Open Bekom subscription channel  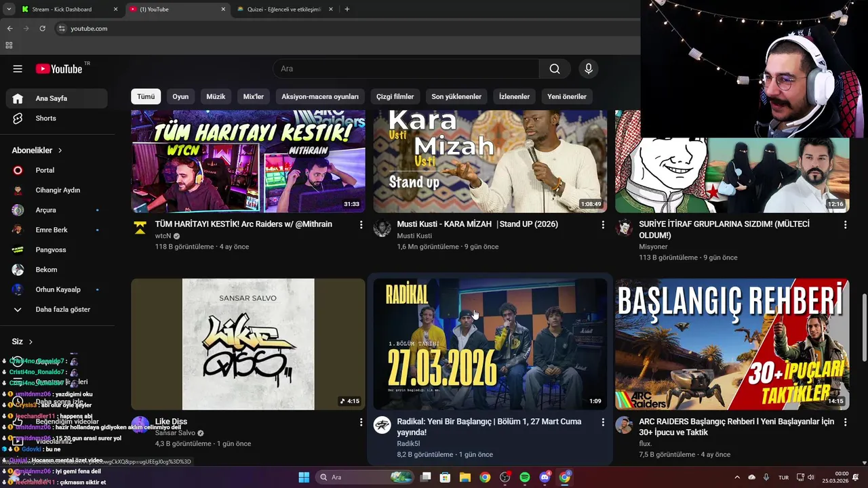(x=57, y=270)
